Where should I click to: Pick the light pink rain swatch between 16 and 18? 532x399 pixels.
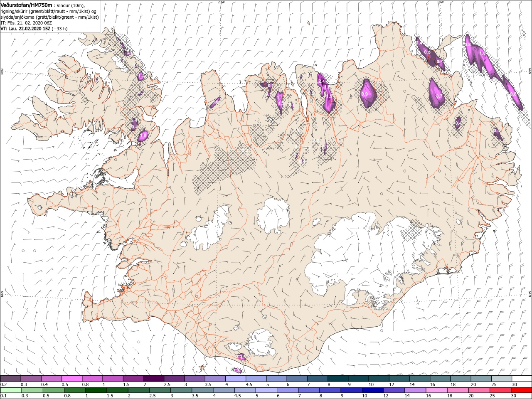438,390
